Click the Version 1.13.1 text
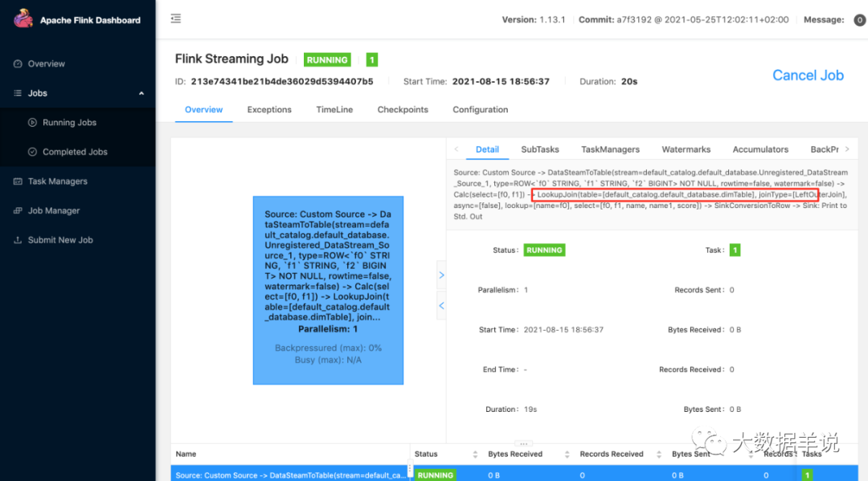Viewport: 868px width, 481px height. (x=534, y=20)
